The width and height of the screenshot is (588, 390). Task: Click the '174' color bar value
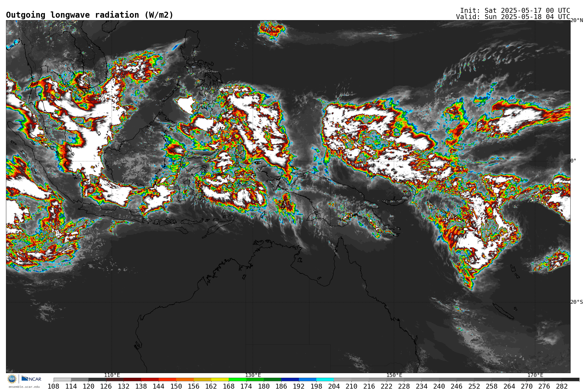pos(246,386)
